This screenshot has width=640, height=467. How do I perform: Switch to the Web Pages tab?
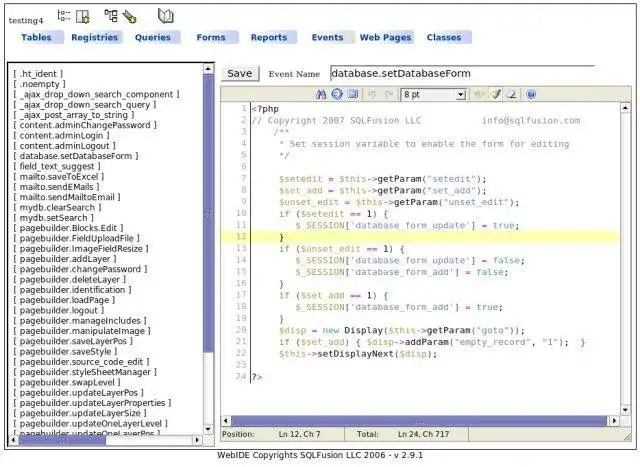[x=385, y=37]
